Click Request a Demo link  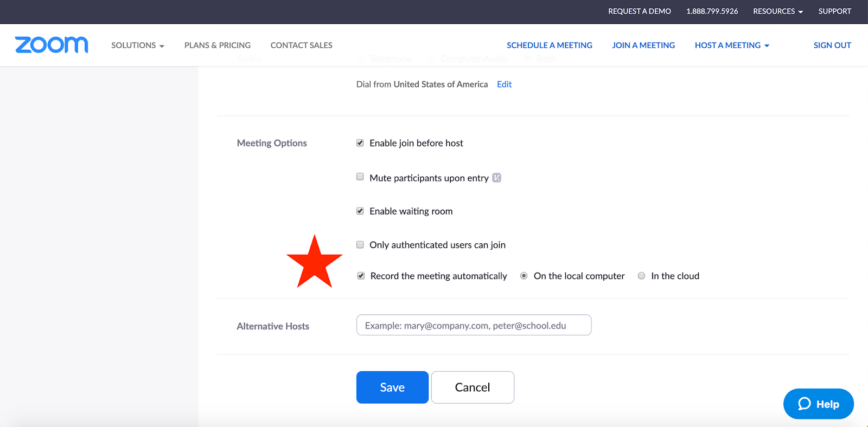[x=640, y=11]
